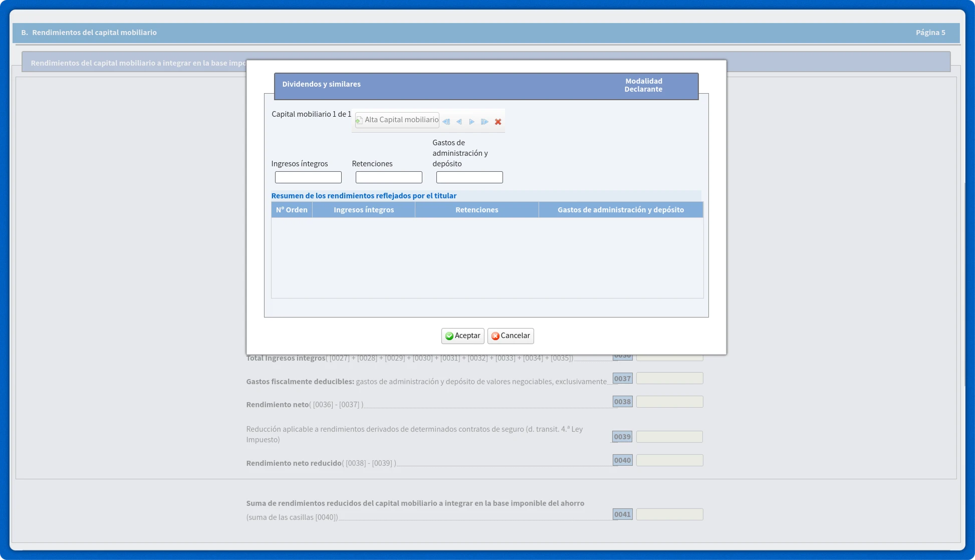Go to next Capital mobiliario record
Screen dimensions: 975x560
click(471, 122)
